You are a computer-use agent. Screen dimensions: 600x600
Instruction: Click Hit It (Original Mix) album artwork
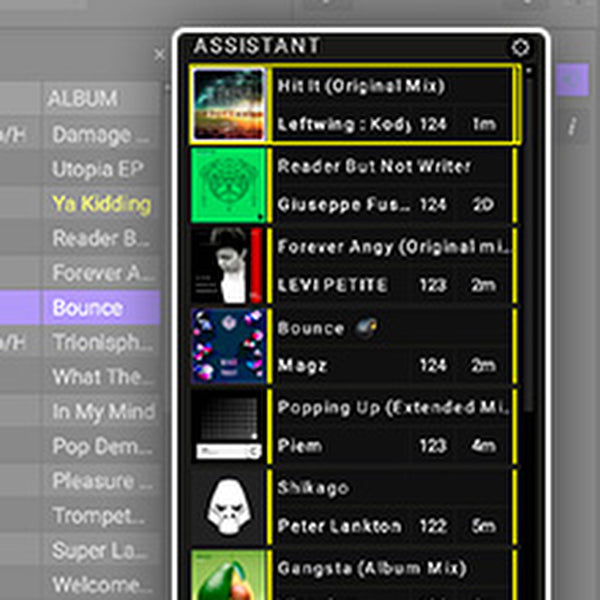229,104
